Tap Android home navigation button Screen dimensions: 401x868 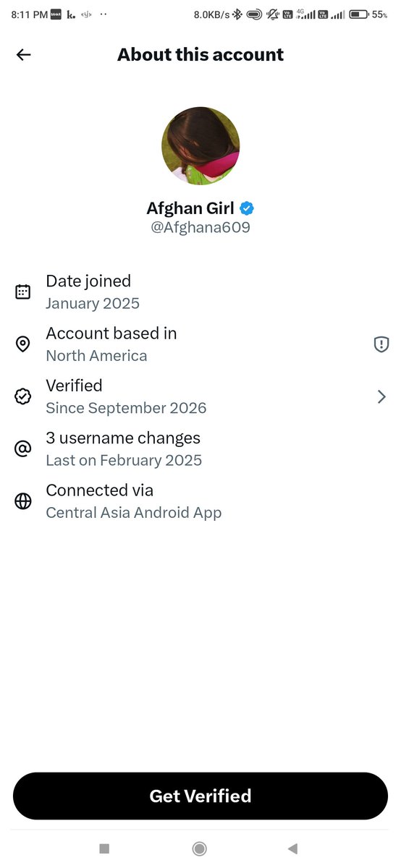click(x=200, y=848)
